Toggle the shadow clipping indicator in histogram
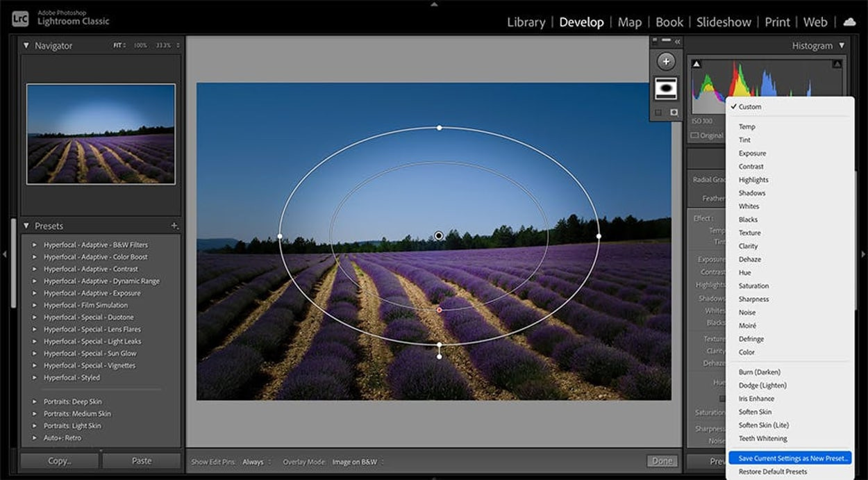 coord(696,64)
